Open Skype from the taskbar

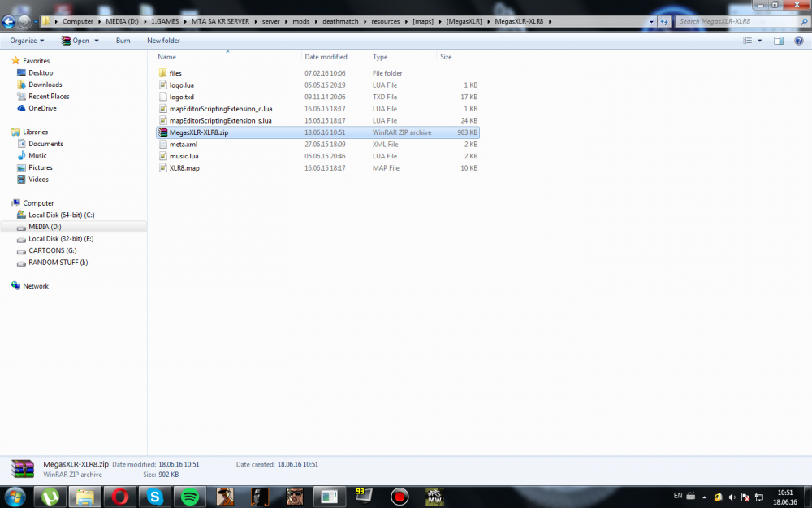point(155,497)
